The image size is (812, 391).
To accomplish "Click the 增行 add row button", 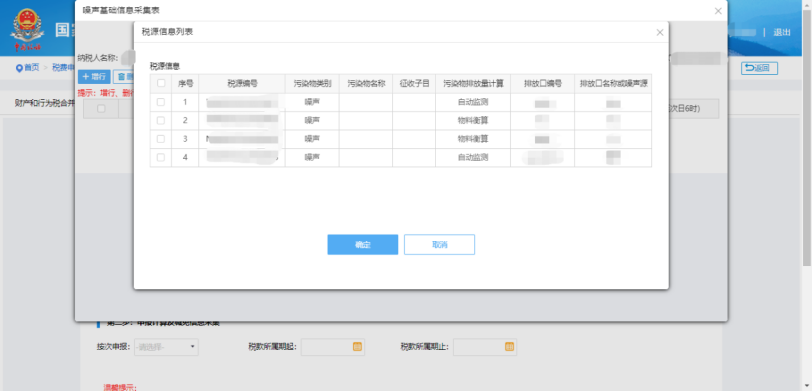I will pos(94,77).
